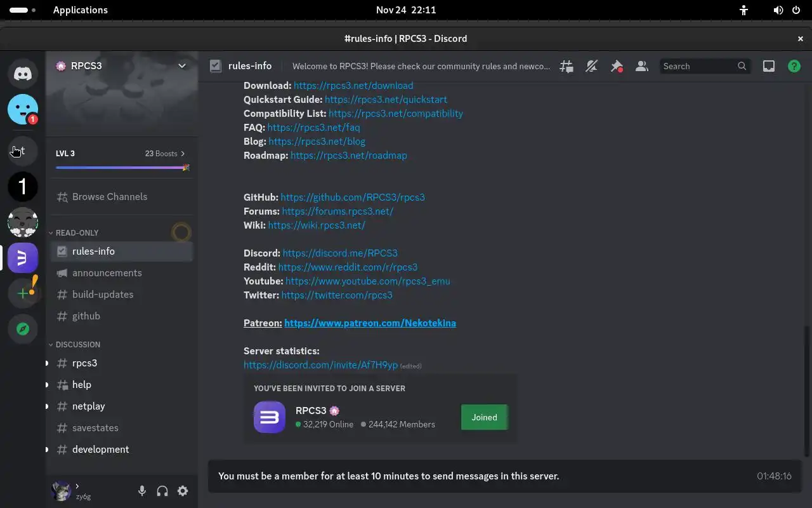The height and width of the screenshot is (508, 812).
Task: Toggle notification settings bell icon
Action: [x=591, y=66]
